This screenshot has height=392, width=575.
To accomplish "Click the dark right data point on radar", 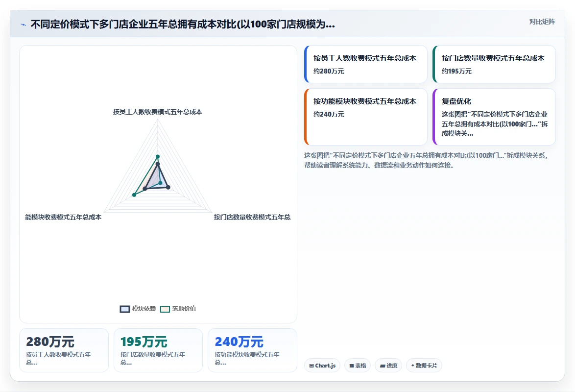I will pos(168,188).
